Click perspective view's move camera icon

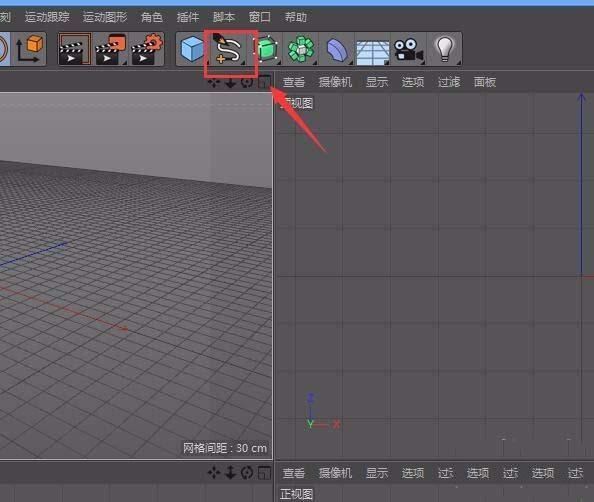[x=214, y=82]
